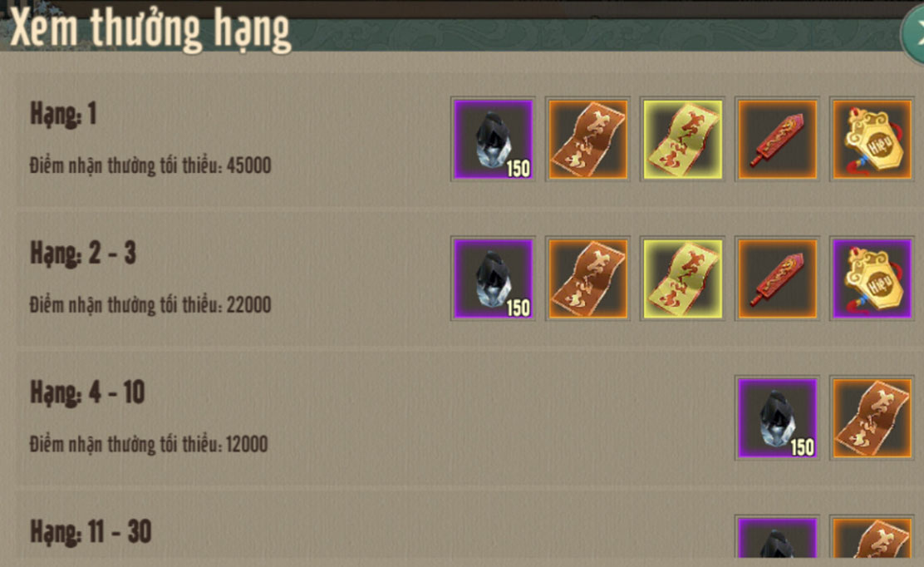
Task: View the purple-framed gold title badge in Hạng 2 - 3
Action: (x=872, y=279)
